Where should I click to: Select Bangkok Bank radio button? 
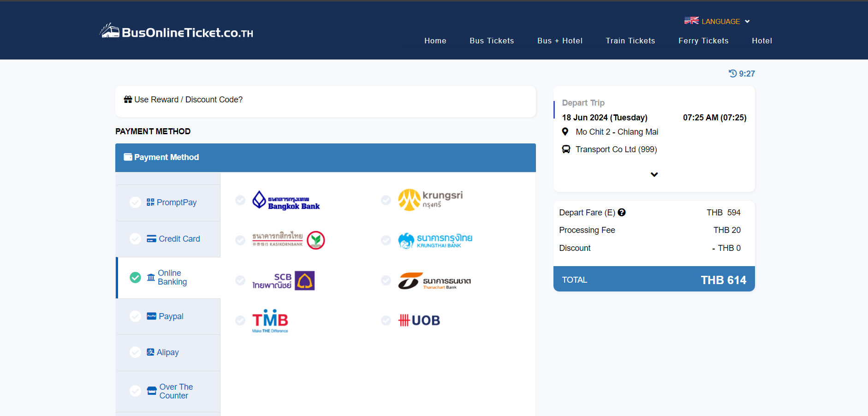(x=240, y=200)
